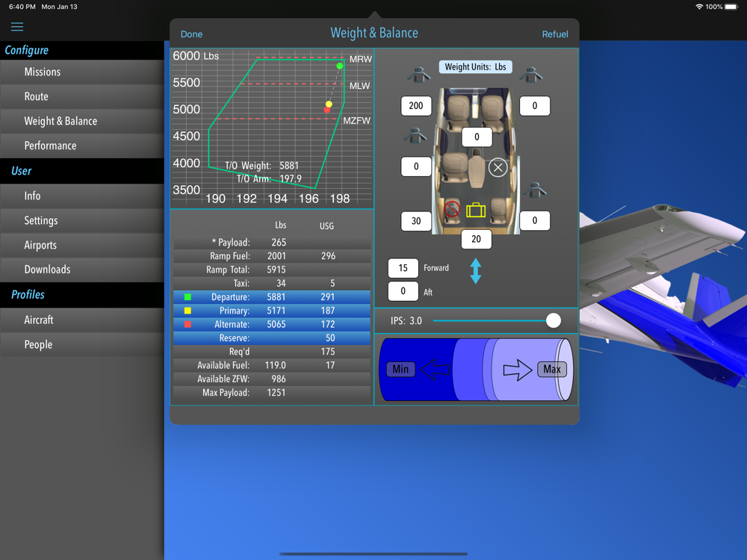Tap the front left pilot seat icon
Screen dimensions: 747x560
coord(419,75)
